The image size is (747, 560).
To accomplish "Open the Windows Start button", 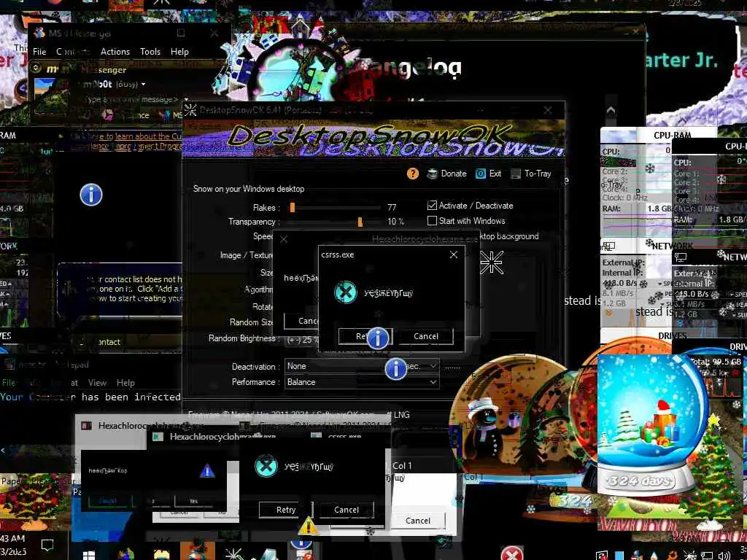I will point(89,555).
